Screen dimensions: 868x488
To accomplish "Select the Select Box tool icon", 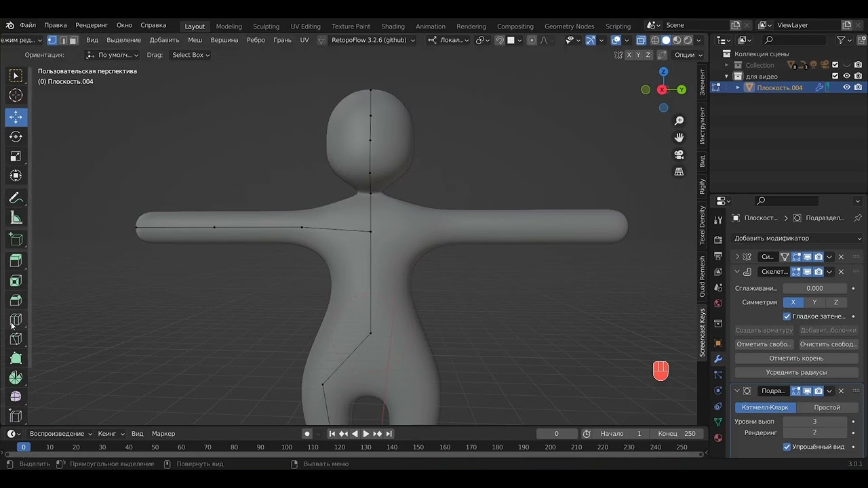I will pyautogui.click(x=16, y=75).
